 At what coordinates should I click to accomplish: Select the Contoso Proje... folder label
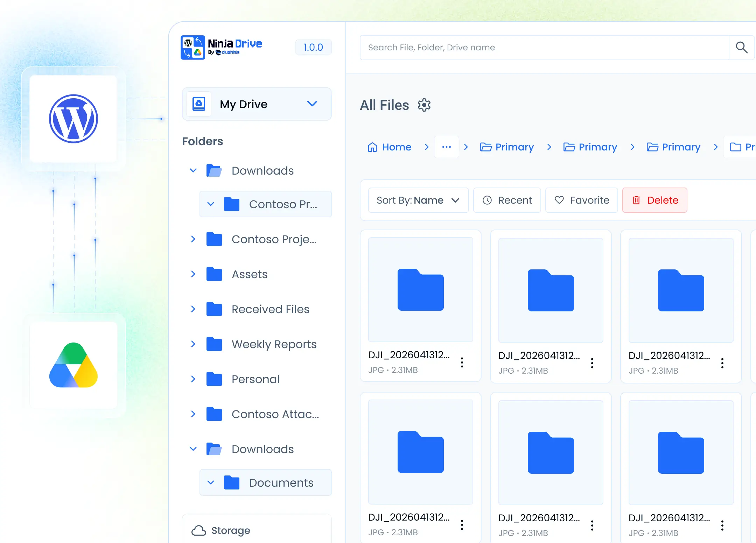click(x=274, y=239)
